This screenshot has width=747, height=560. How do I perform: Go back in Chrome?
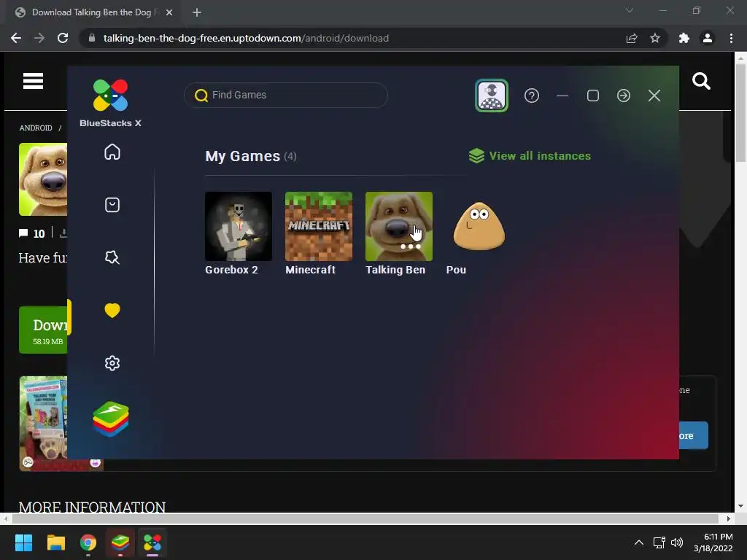tap(16, 38)
